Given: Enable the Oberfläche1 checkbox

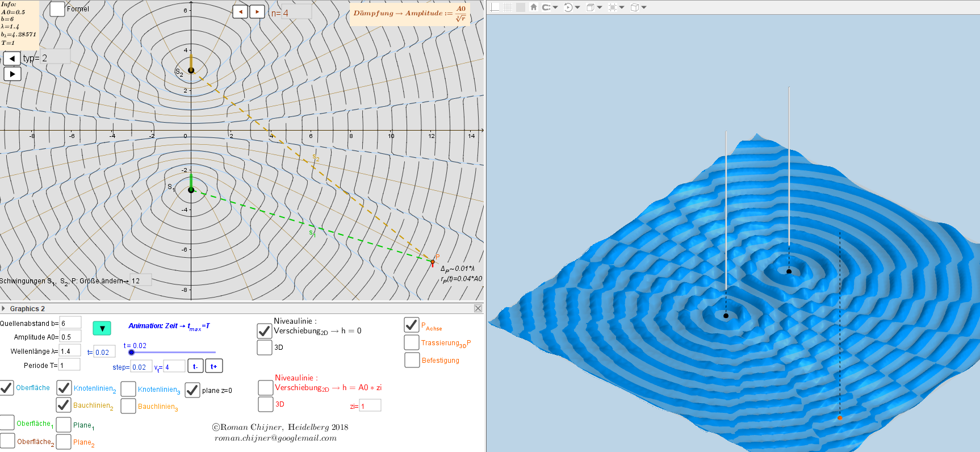Looking at the screenshot, I should tap(7, 422).
